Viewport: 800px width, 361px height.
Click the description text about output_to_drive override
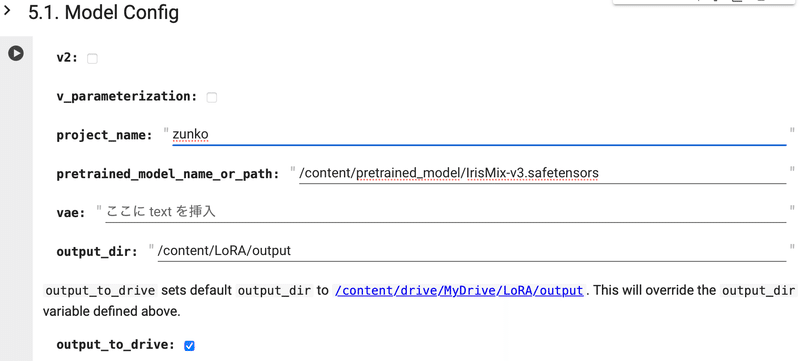pos(418,301)
